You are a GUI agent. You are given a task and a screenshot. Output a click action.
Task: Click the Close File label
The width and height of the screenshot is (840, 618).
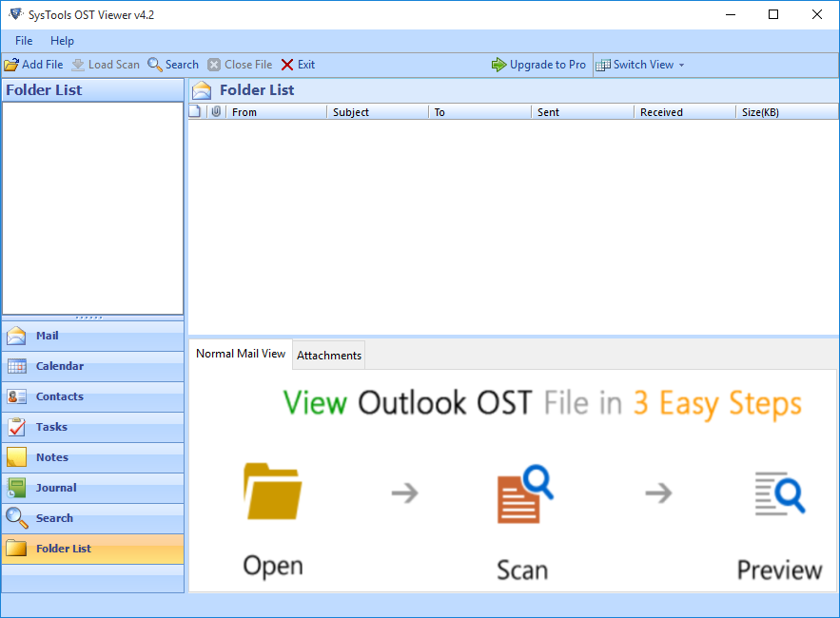coord(248,65)
